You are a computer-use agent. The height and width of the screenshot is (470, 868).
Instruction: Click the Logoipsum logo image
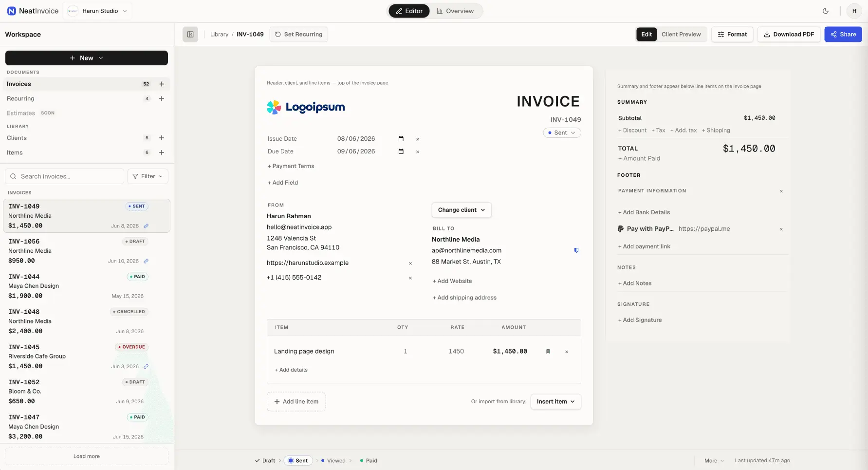tap(306, 107)
